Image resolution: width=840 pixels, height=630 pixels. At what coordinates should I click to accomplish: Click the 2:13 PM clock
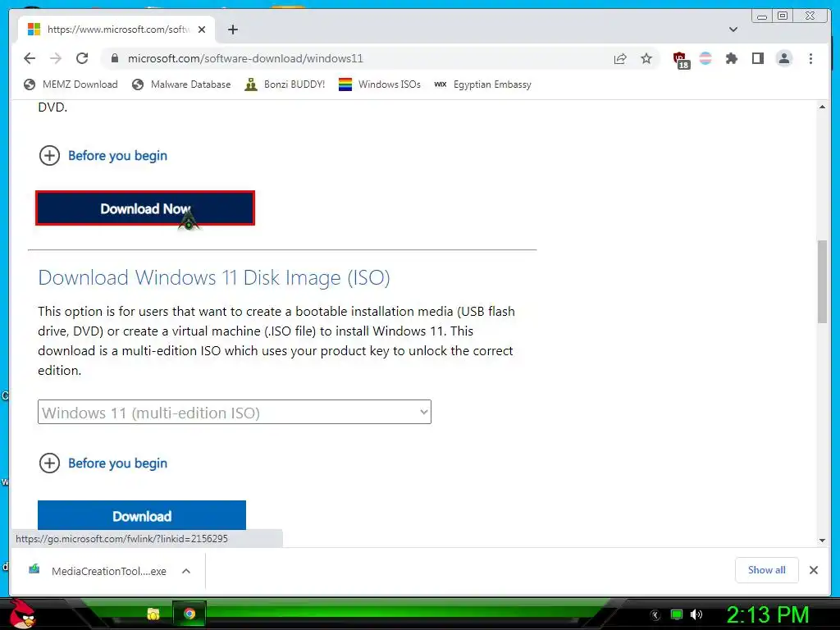click(767, 614)
